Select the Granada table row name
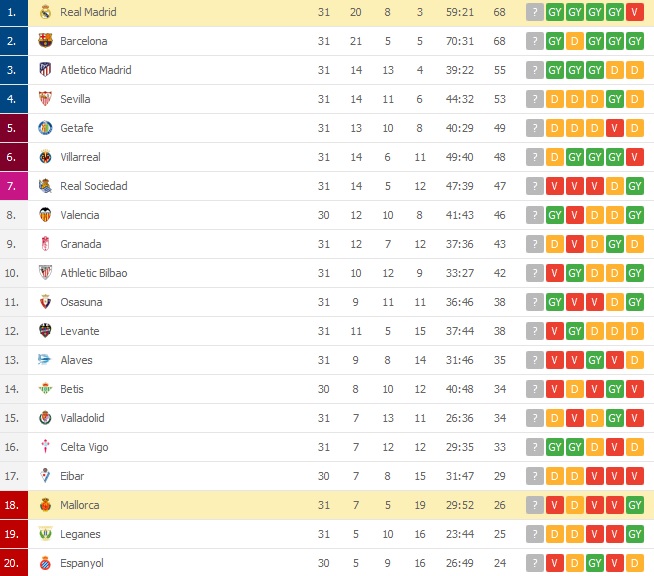The image size is (654, 576). click(x=80, y=244)
